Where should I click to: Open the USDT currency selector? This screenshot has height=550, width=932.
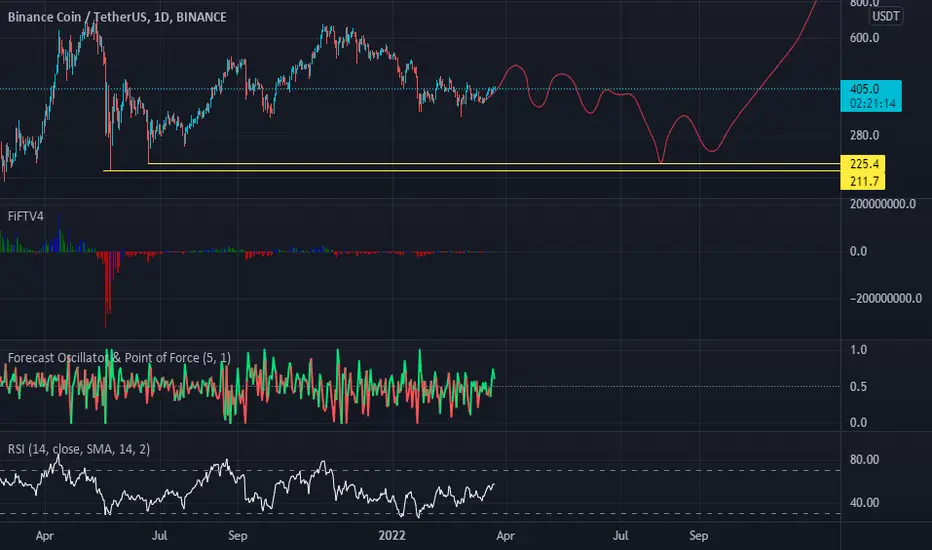885,16
